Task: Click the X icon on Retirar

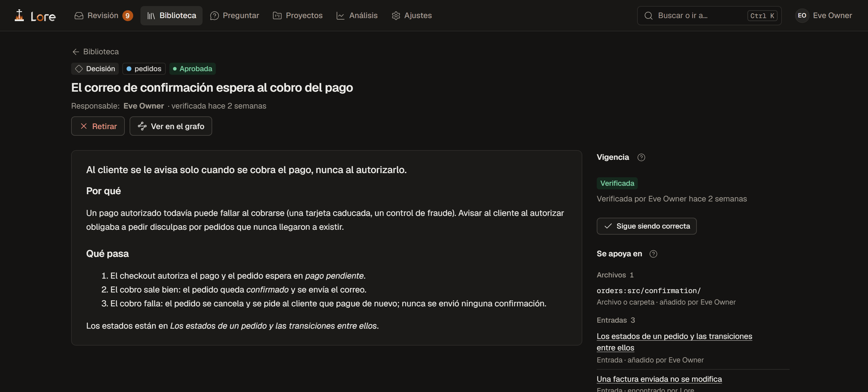Action: [84, 126]
